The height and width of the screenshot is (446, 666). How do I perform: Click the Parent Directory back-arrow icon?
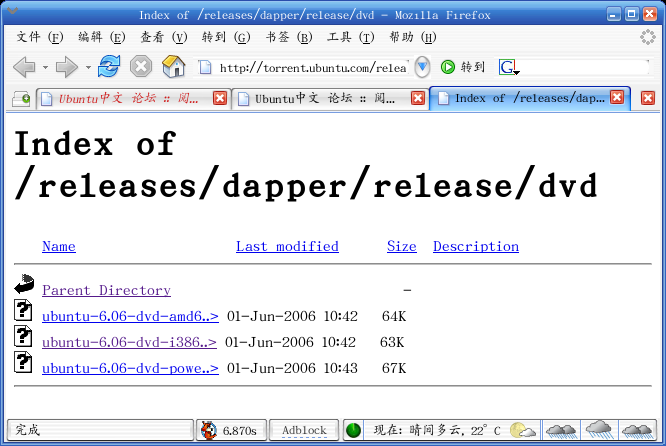pyautogui.click(x=24, y=284)
